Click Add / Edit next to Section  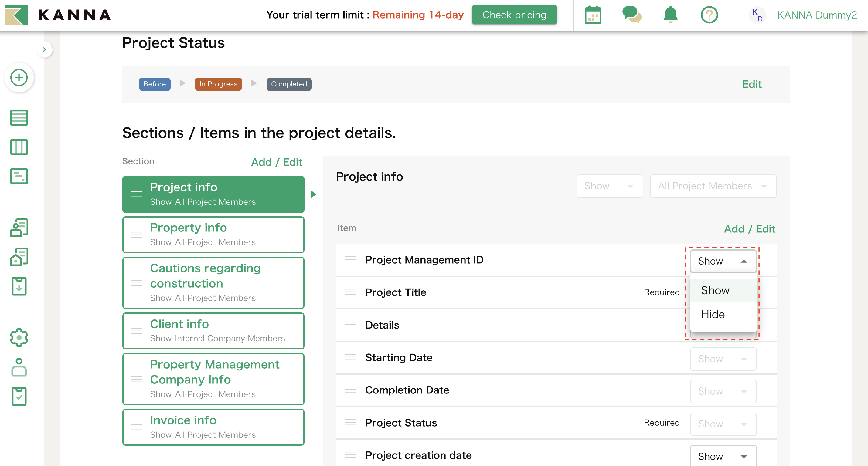(276, 162)
